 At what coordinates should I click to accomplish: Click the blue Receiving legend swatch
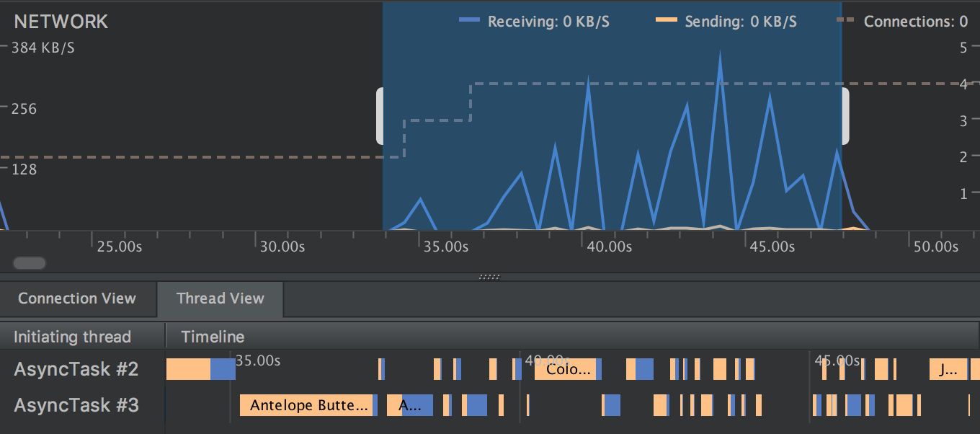point(469,21)
